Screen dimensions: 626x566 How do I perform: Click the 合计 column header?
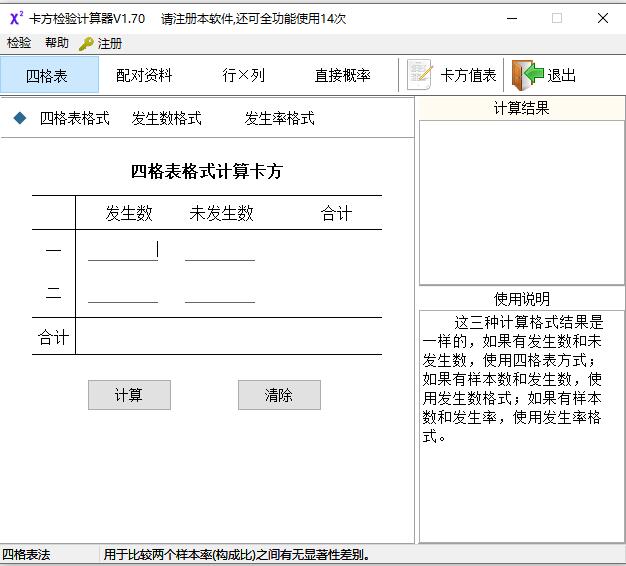coord(336,213)
